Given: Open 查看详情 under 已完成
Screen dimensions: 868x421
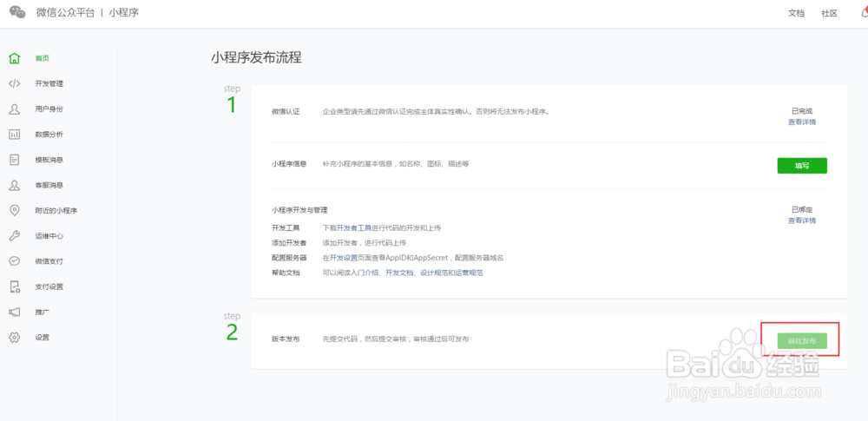Looking at the screenshot, I should point(802,122).
